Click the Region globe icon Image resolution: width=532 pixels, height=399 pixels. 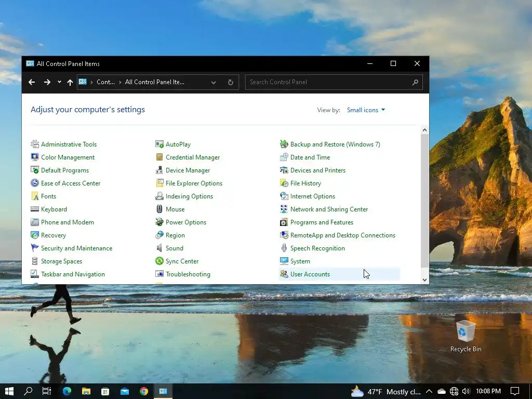pos(159,235)
